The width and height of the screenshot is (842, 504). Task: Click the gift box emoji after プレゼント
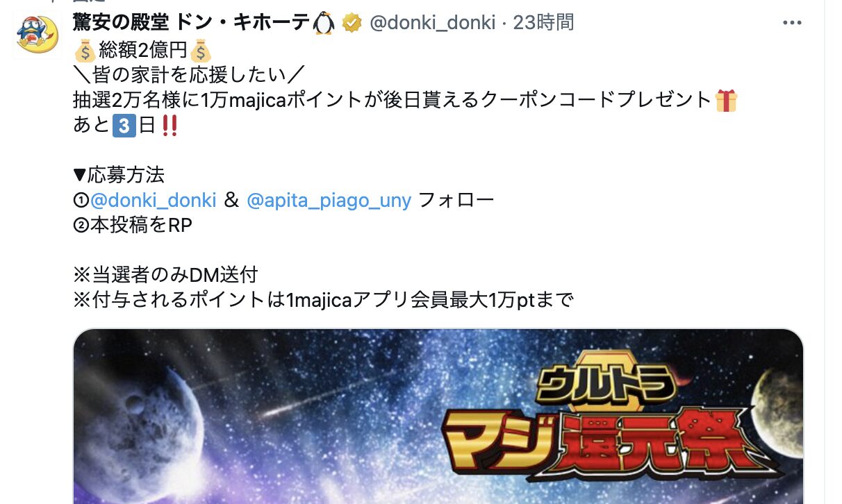click(x=726, y=101)
